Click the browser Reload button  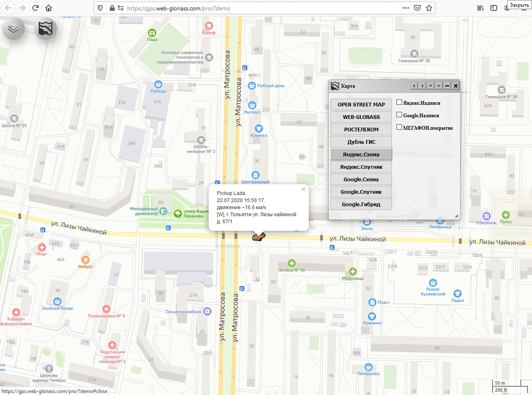click(35, 8)
